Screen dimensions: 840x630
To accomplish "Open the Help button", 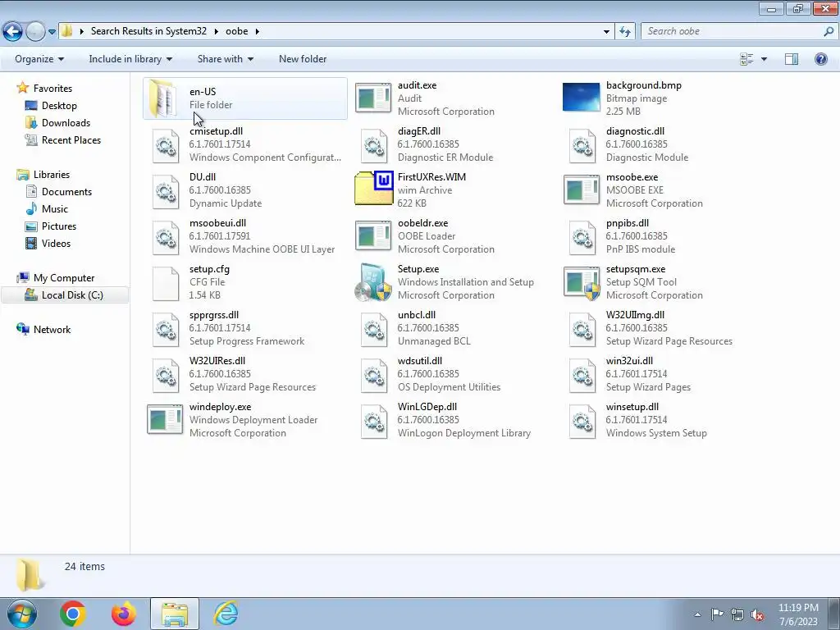I will click(820, 59).
